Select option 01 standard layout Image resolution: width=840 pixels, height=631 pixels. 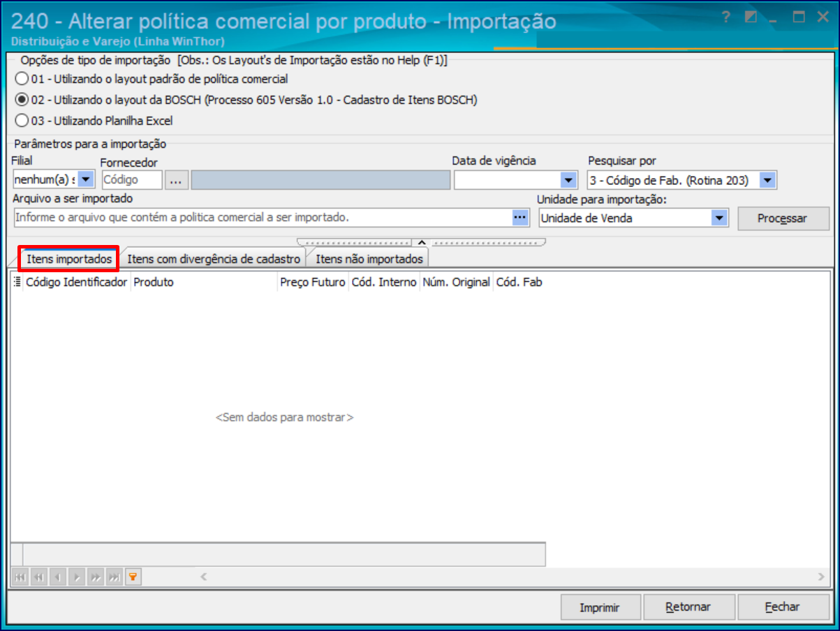[22, 79]
